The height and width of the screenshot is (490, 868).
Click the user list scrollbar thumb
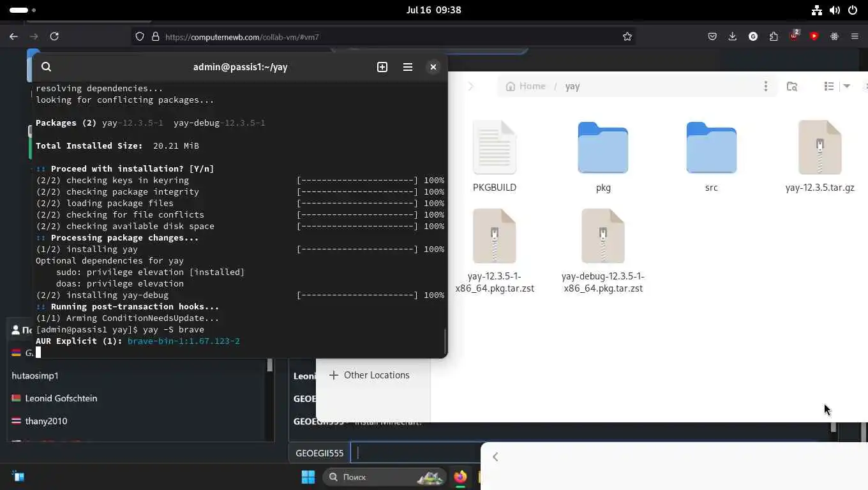pos(269,365)
